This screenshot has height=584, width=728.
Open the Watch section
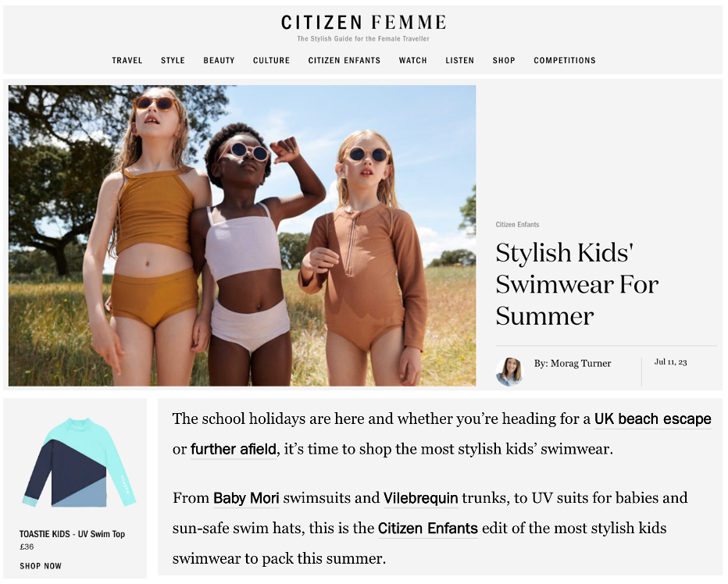[x=412, y=60]
